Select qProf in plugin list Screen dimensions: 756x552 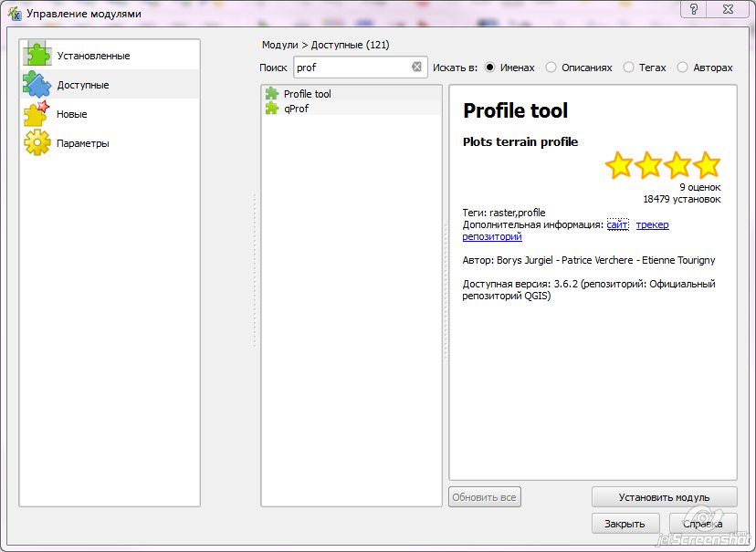coord(352,108)
